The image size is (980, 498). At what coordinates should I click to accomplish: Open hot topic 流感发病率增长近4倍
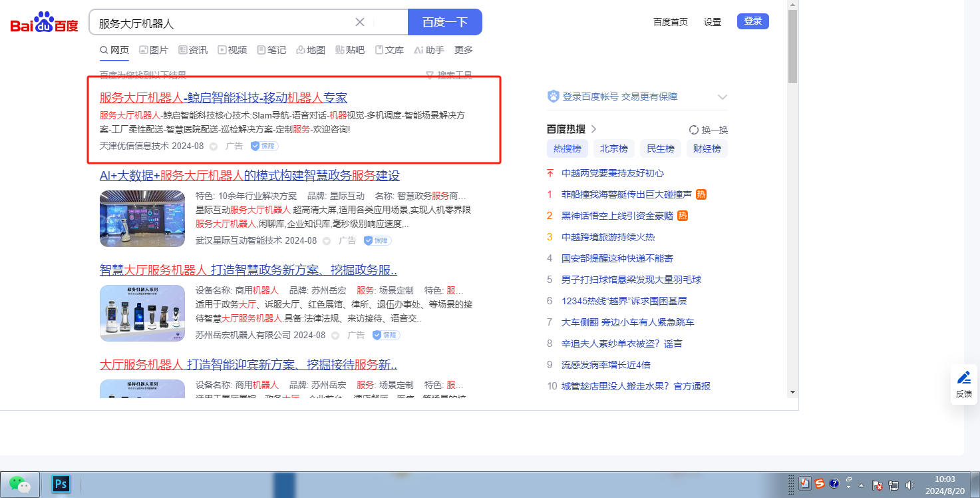[x=606, y=365]
